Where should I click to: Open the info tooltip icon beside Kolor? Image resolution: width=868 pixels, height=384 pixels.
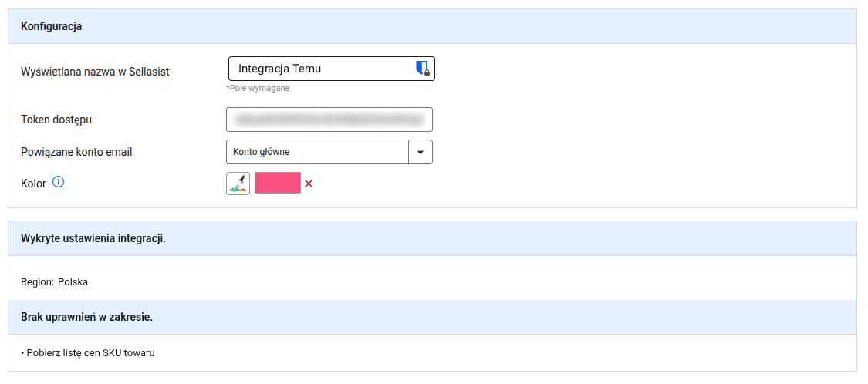[58, 182]
